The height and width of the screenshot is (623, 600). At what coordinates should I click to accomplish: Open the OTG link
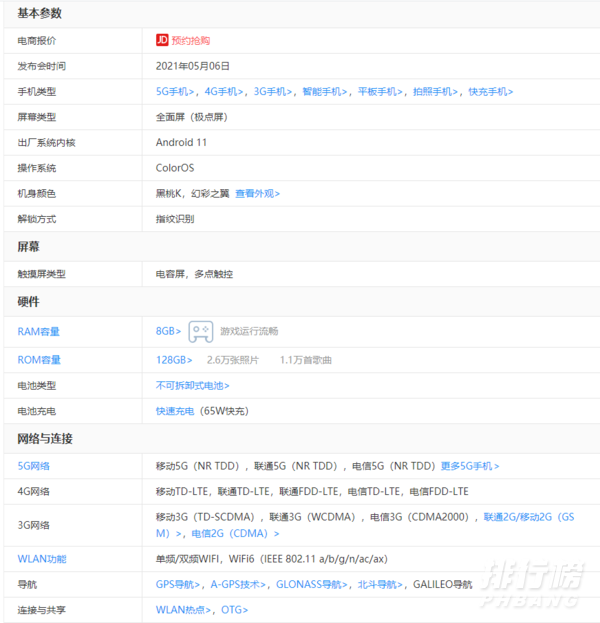(x=234, y=610)
